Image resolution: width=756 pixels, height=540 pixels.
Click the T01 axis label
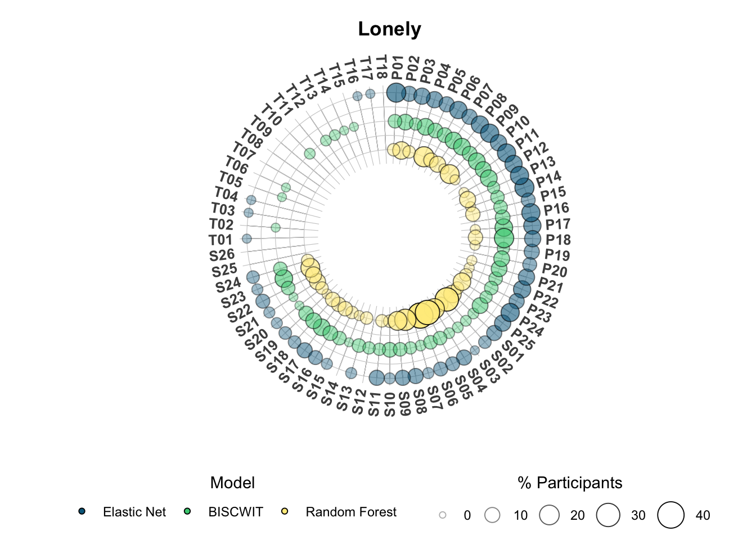tap(220, 240)
